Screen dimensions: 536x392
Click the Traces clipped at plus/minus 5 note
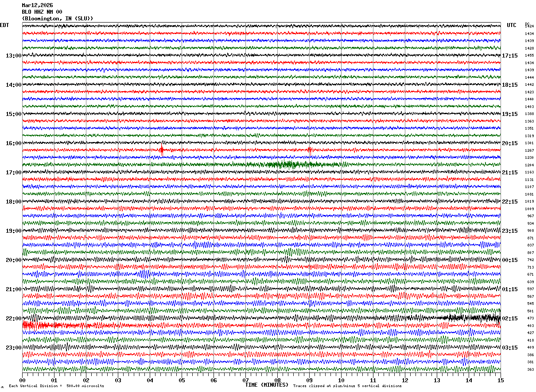tap(347, 386)
